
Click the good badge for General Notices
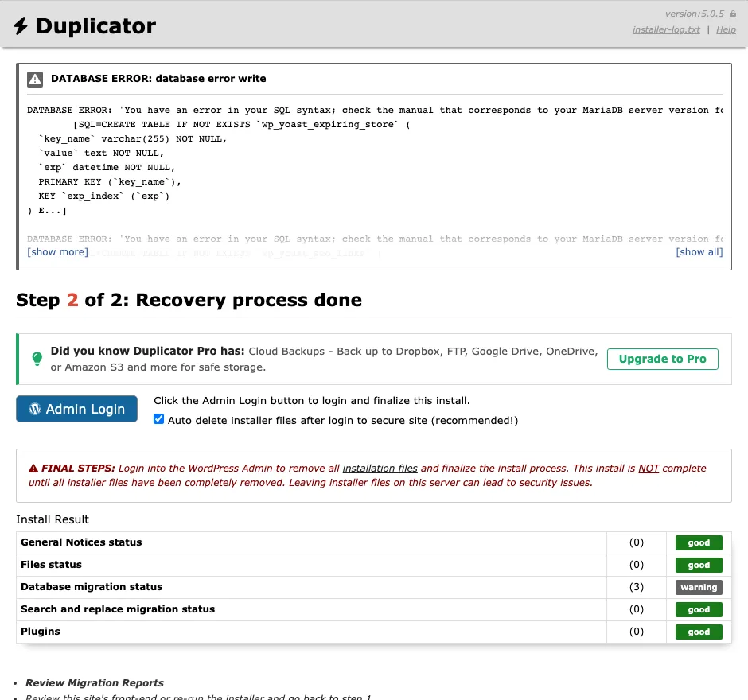pos(699,542)
